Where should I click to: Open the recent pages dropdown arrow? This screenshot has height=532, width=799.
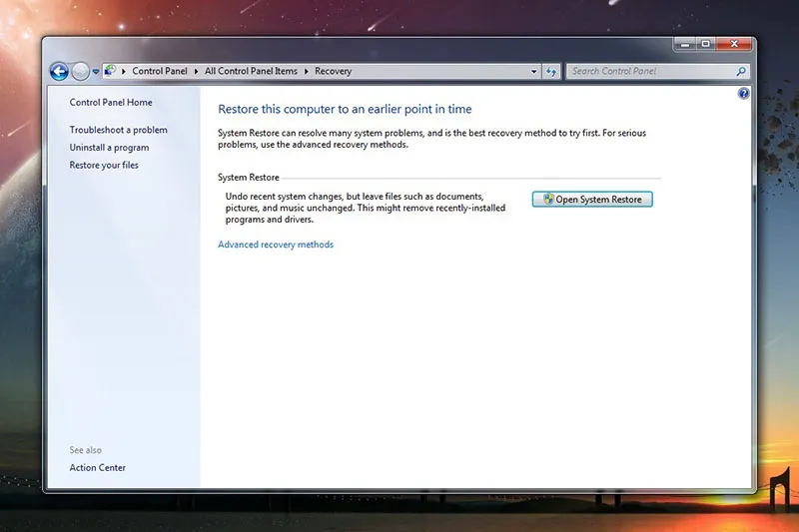click(x=96, y=72)
